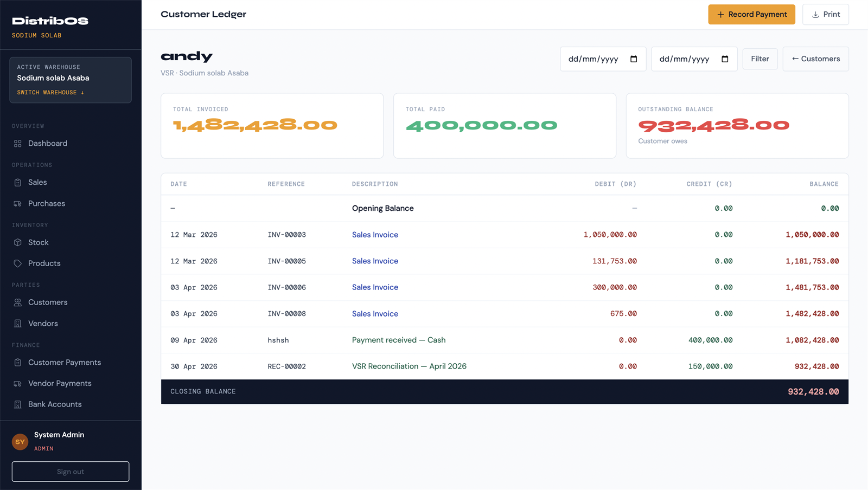Click the Stock box icon
The height and width of the screenshot is (490, 868).
point(18,242)
